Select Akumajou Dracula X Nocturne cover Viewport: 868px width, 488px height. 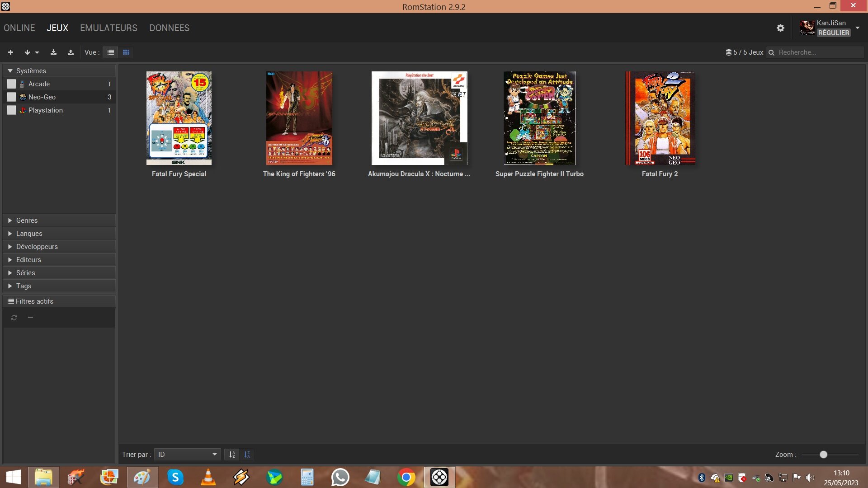coord(420,118)
